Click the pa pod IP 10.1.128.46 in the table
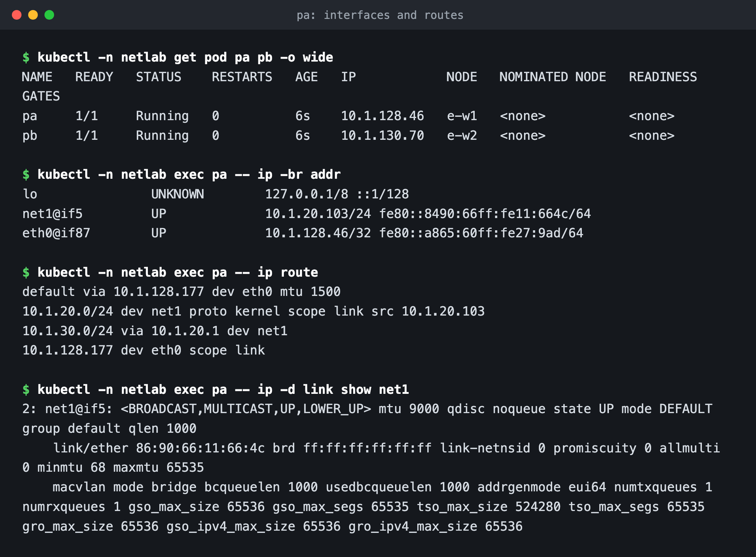 [x=382, y=116]
